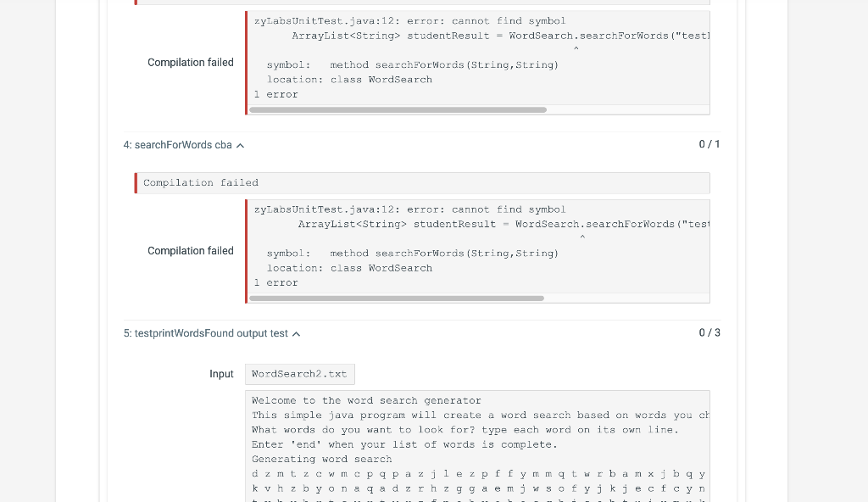Click the 0 / 1 score for test 4
This screenshot has height=502, width=868.
click(x=709, y=144)
